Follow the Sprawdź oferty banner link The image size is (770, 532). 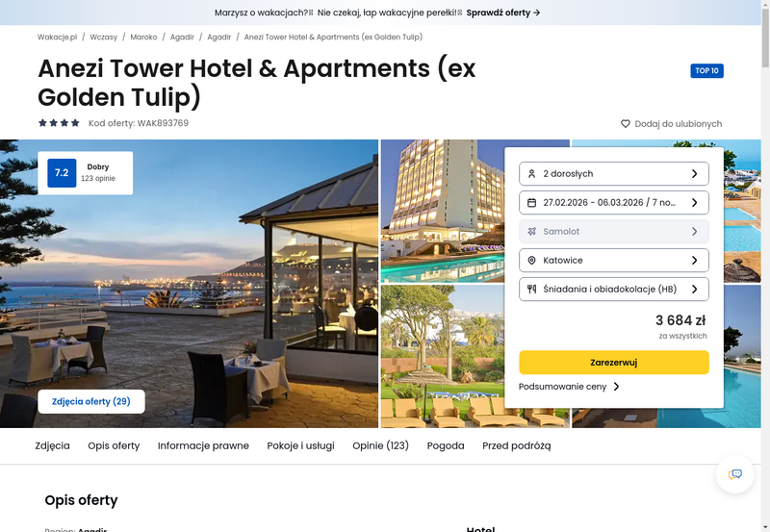click(503, 13)
